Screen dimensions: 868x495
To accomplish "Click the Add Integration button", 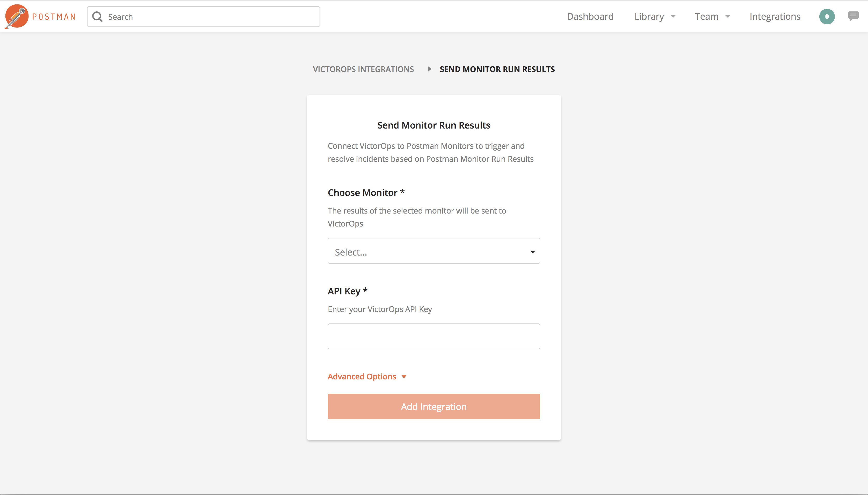I will (434, 406).
